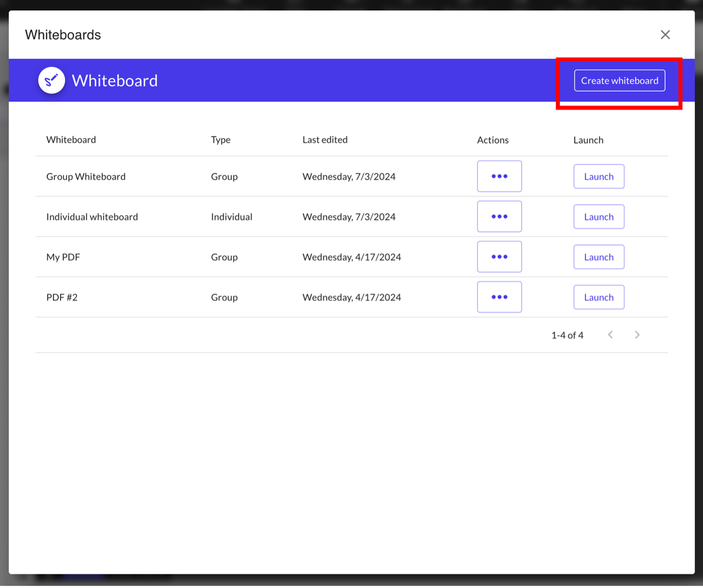Close the Whiteboards dialog
703x588 pixels.
point(665,35)
